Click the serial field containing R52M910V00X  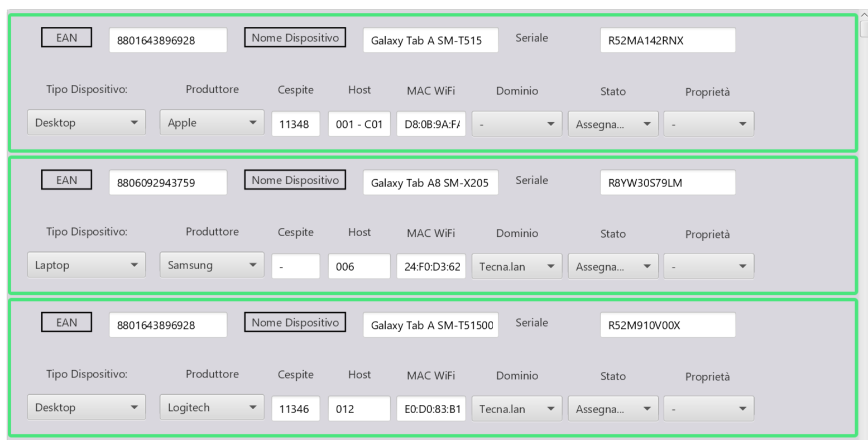[x=668, y=325]
